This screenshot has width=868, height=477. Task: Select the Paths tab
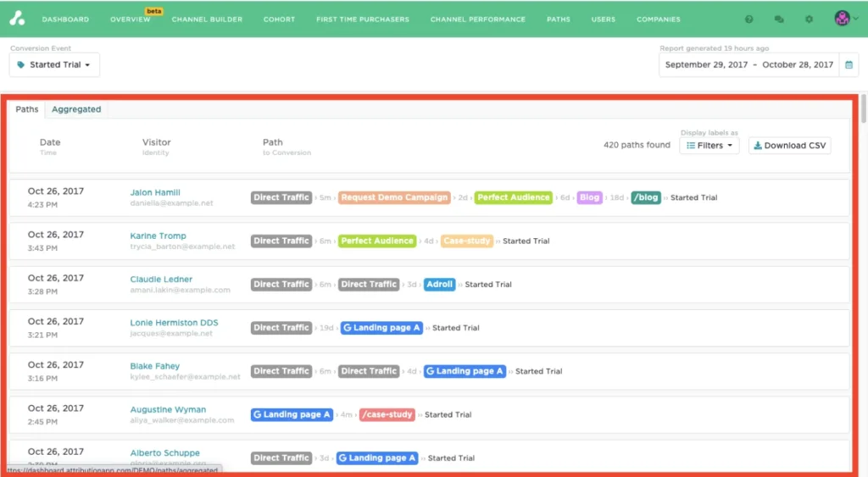tap(27, 109)
